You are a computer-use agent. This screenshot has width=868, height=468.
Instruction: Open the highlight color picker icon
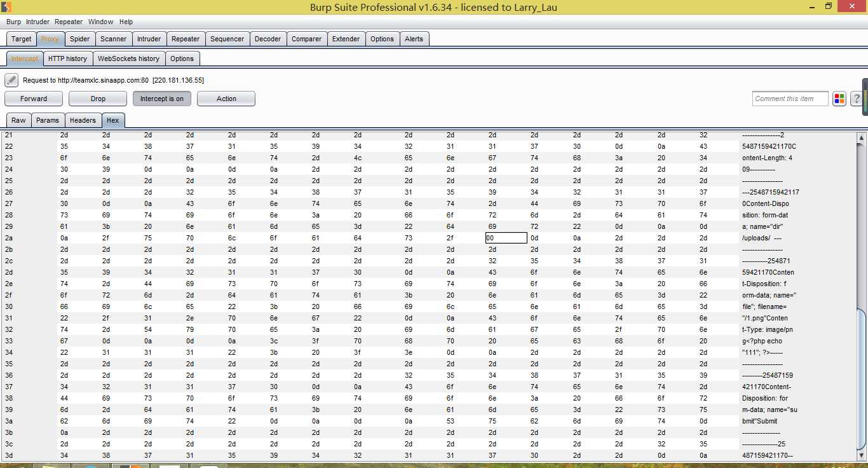tap(839, 99)
